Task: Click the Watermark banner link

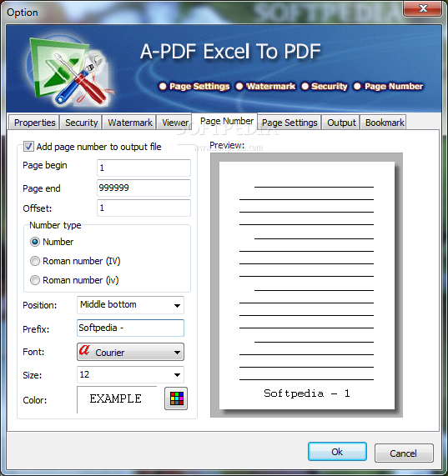Action: [271, 86]
